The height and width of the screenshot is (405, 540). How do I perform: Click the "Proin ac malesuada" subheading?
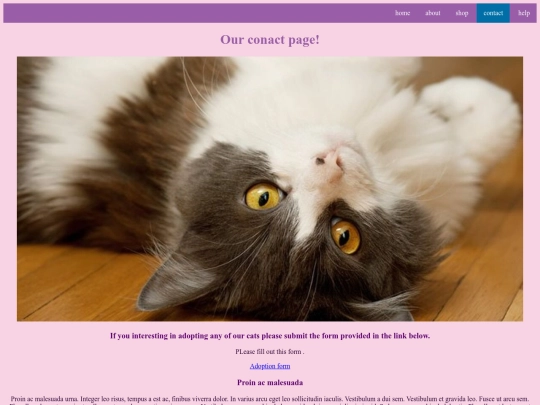coord(270,383)
